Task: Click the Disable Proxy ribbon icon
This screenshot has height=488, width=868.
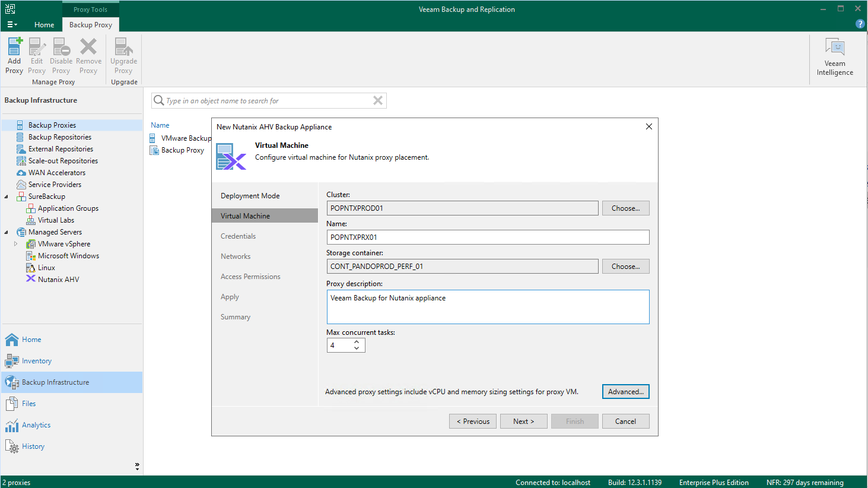Action: [x=61, y=56]
